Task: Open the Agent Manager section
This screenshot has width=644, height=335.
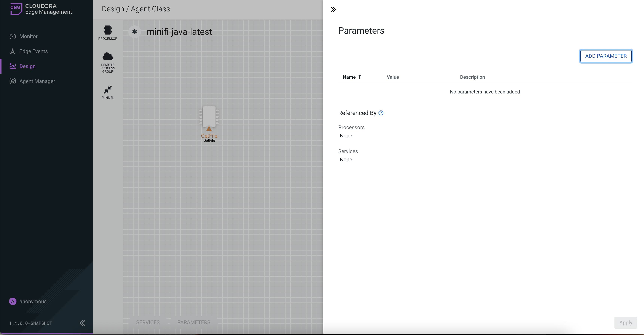Action: pos(37,82)
